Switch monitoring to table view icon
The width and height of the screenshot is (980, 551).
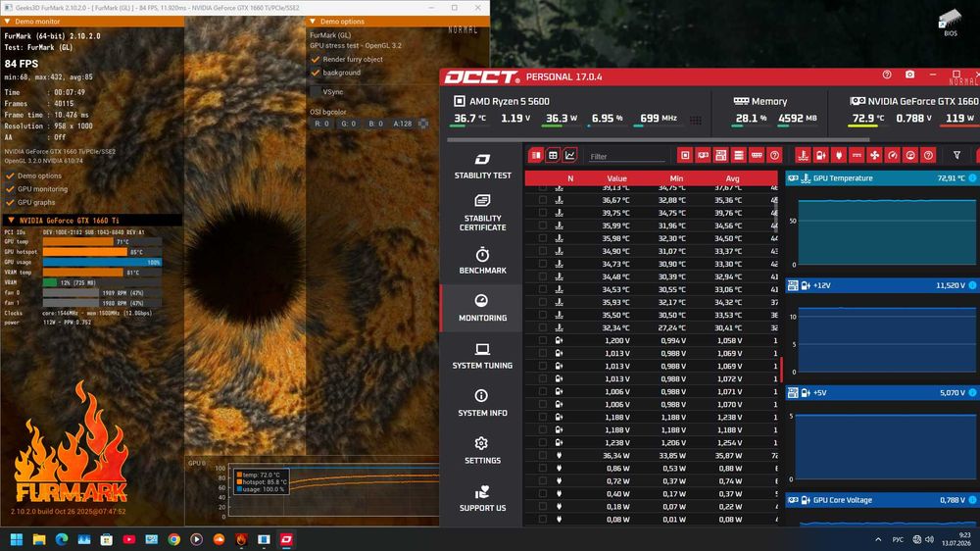(553, 155)
